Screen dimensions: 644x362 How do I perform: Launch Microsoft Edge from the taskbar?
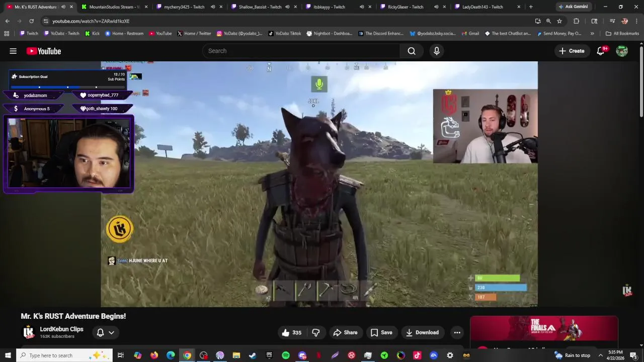[x=171, y=355]
